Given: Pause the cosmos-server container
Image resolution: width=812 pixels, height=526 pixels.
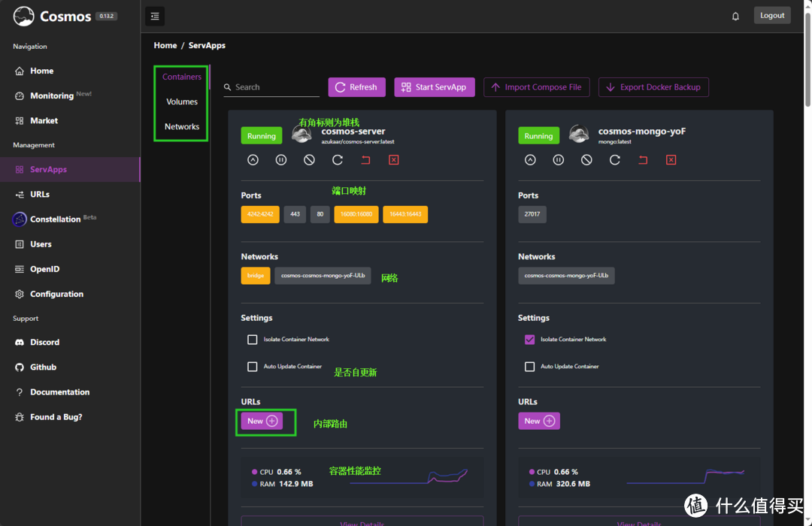Looking at the screenshot, I should pyautogui.click(x=280, y=160).
